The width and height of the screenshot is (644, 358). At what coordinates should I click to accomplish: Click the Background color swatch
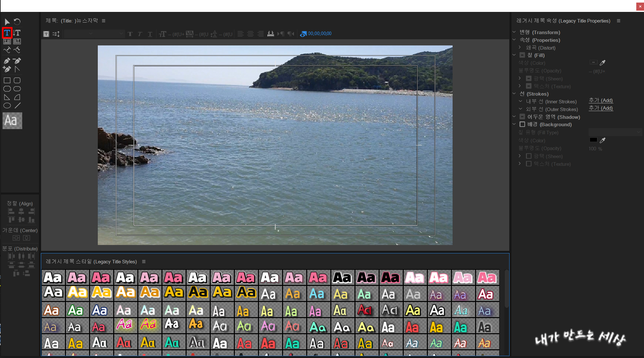click(x=593, y=140)
